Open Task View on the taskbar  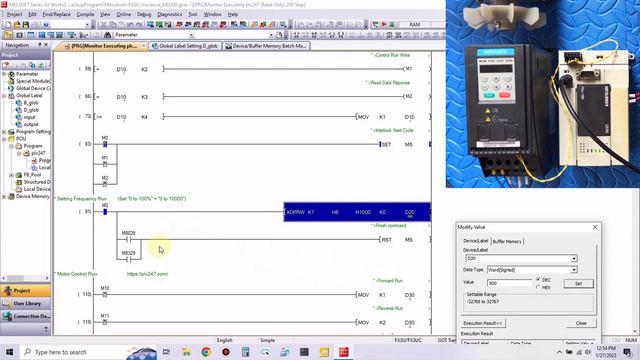click(x=166, y=352)
